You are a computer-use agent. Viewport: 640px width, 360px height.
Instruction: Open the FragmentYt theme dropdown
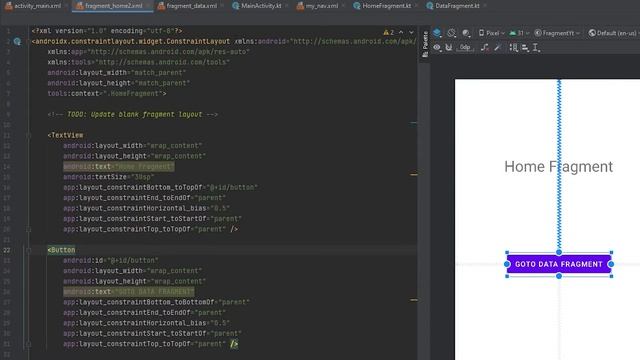[x=557, y=33]
